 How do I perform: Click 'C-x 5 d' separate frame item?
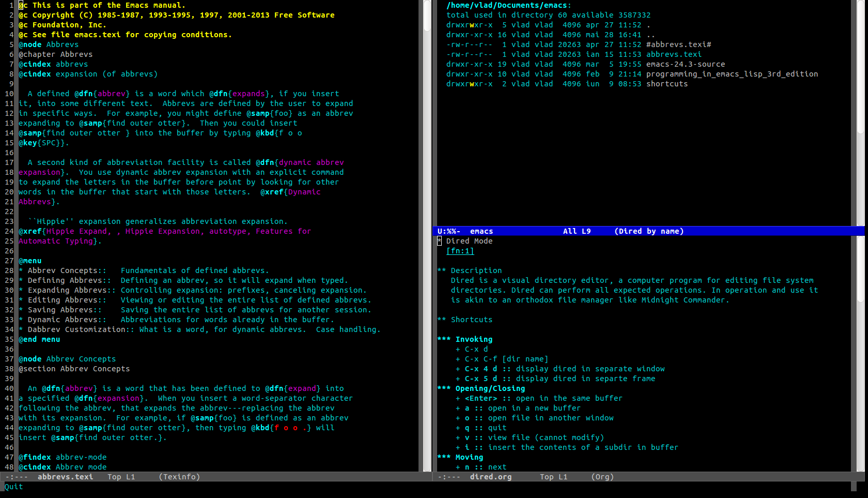click(555, 379)
